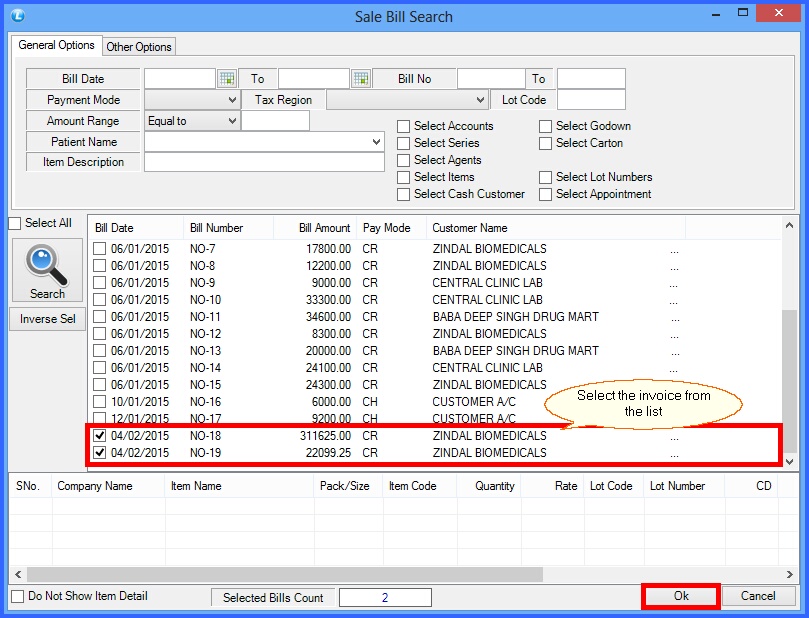Sort by Bill Number column header
This screenshot has height=618, width=809.
(228, 228)
